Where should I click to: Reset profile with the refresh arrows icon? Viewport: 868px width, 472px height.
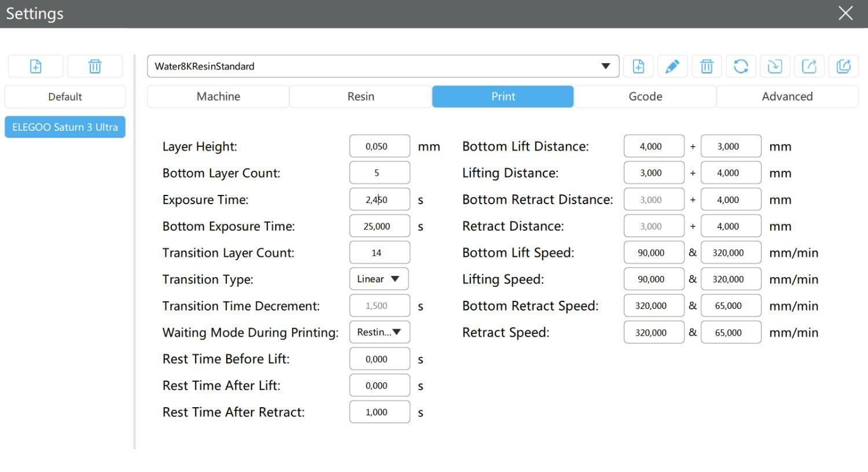point(741,67)
